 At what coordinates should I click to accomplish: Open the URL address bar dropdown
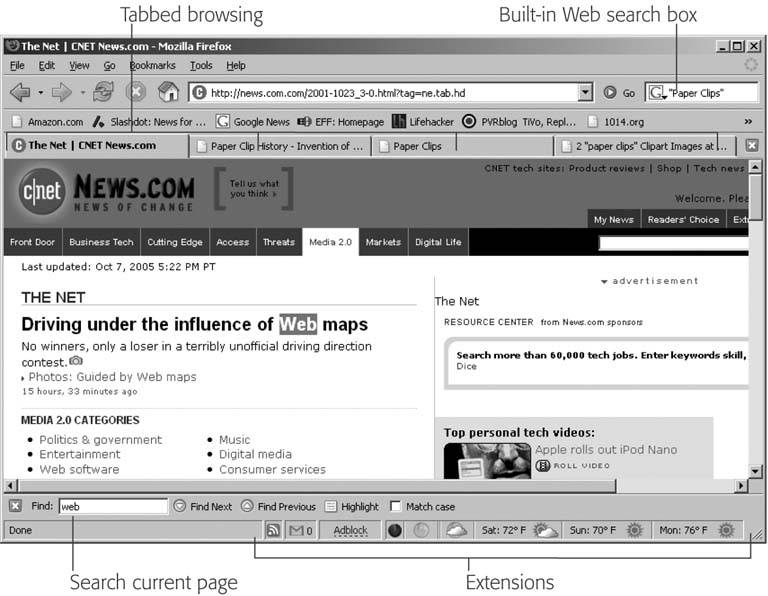(585, 93)
